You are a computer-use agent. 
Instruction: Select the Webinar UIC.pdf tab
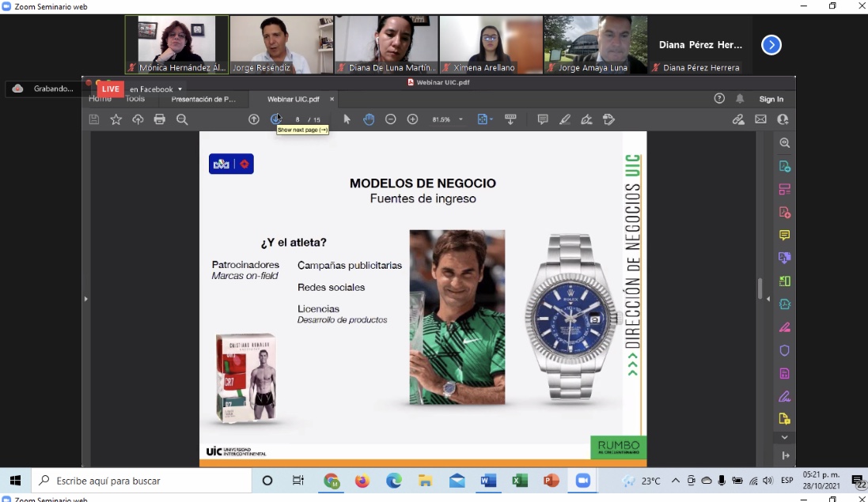(294, 99)
